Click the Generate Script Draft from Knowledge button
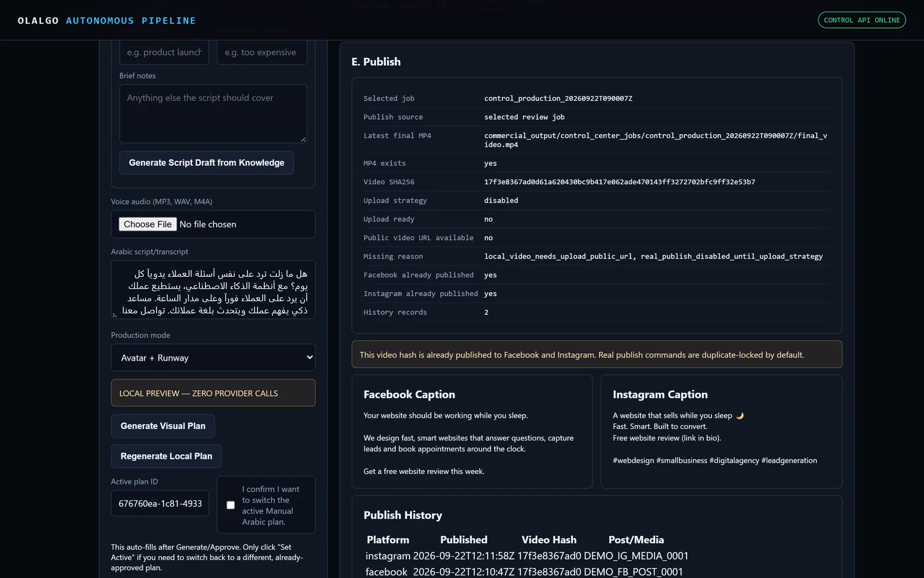The width and height of the screenshot is (924, 578). point(206,163)
